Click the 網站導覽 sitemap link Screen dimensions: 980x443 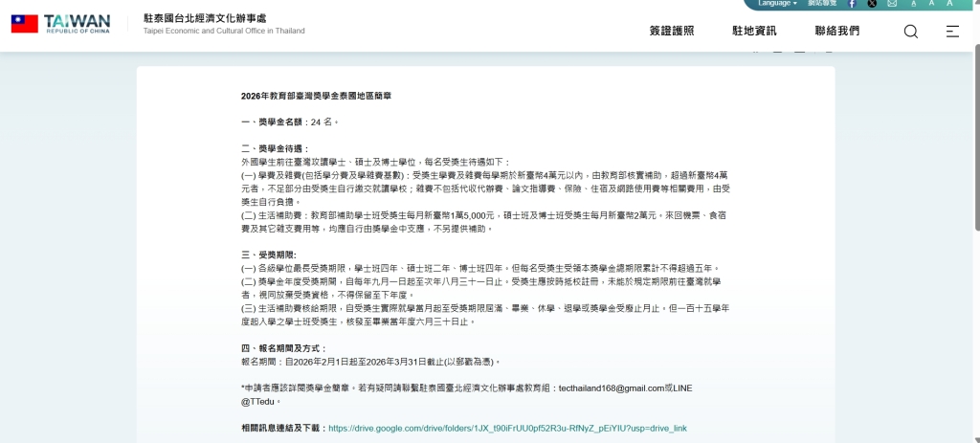pyautogui.click(x=822, y=4)
